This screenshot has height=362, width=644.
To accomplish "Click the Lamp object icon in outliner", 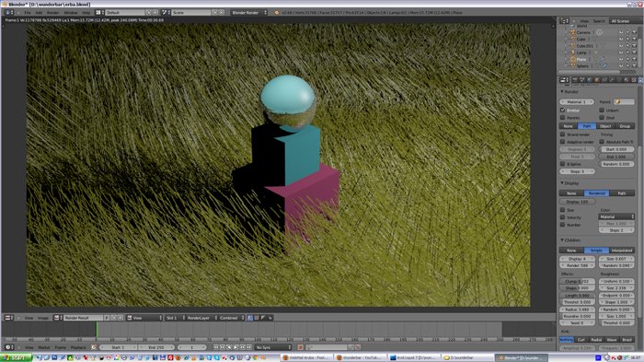I will (x=573, y=53).
